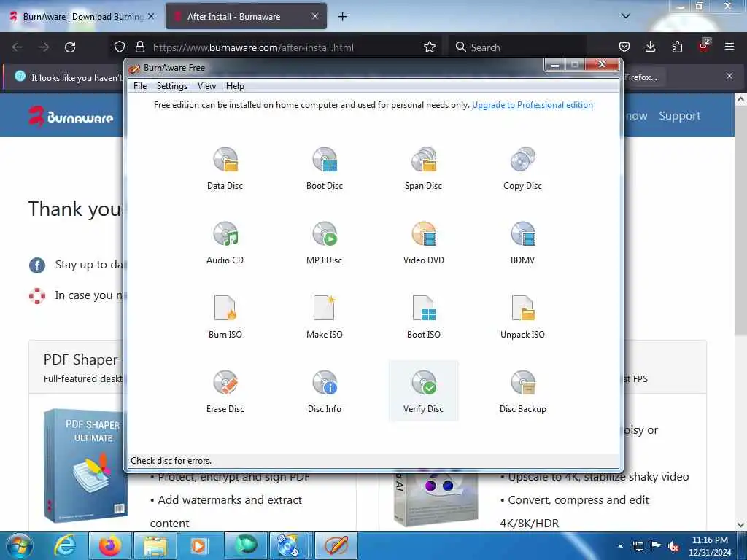
Task: Open the Windows Start menu
Action: coord(20,545)
